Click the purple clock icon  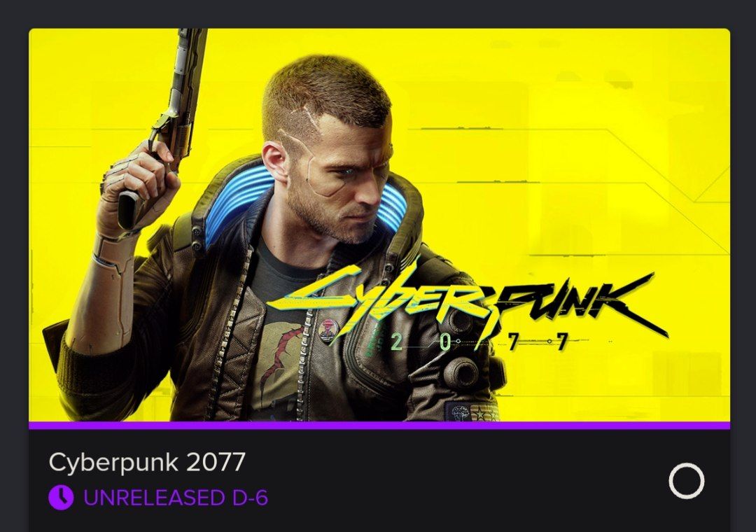(x=61, y=497)
